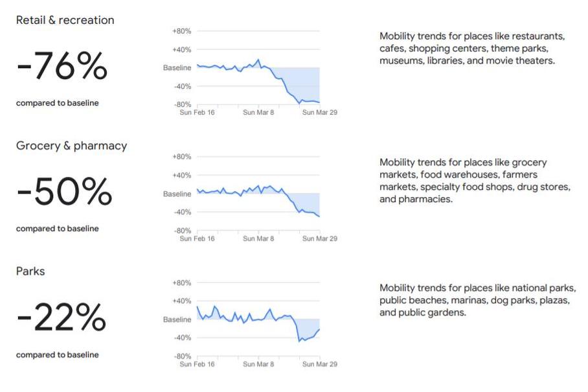
Task: Click the -40% axis label on grocery chart
Action: [x=183, y=212]
